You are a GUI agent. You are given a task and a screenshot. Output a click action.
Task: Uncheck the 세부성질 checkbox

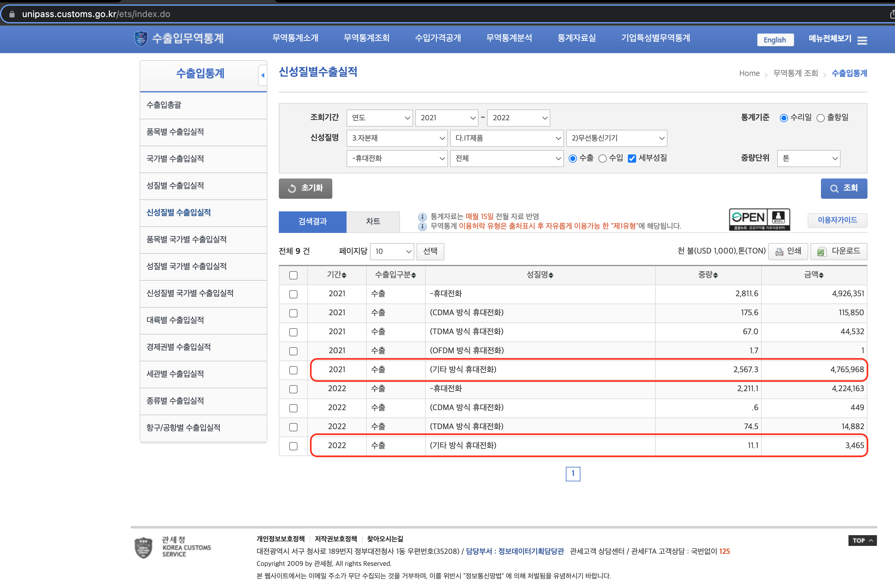(x=631, y=158)
